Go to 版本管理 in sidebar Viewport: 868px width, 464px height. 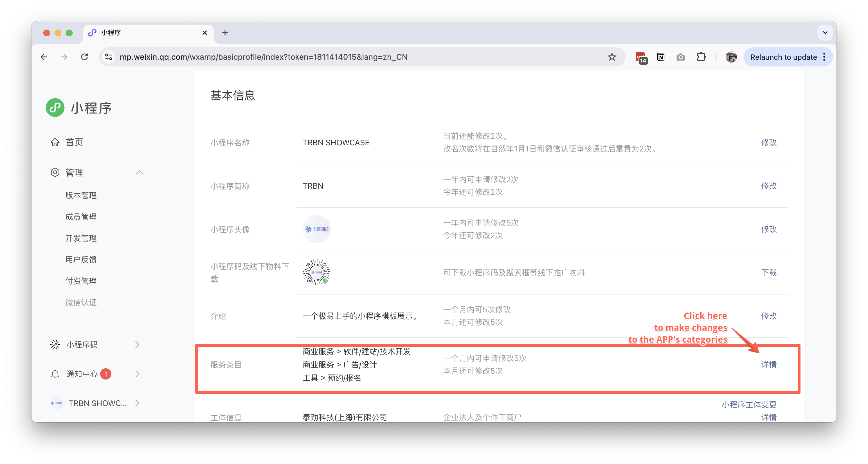[81, 196]
